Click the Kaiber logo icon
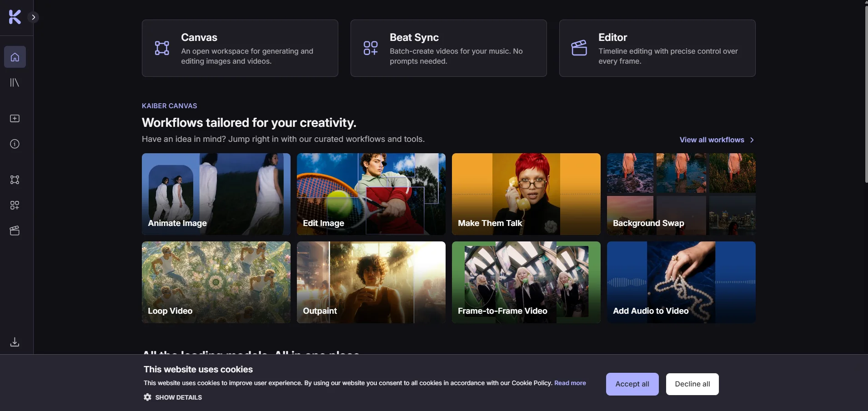This screenshot has width=868, height=411. [15, 17]
